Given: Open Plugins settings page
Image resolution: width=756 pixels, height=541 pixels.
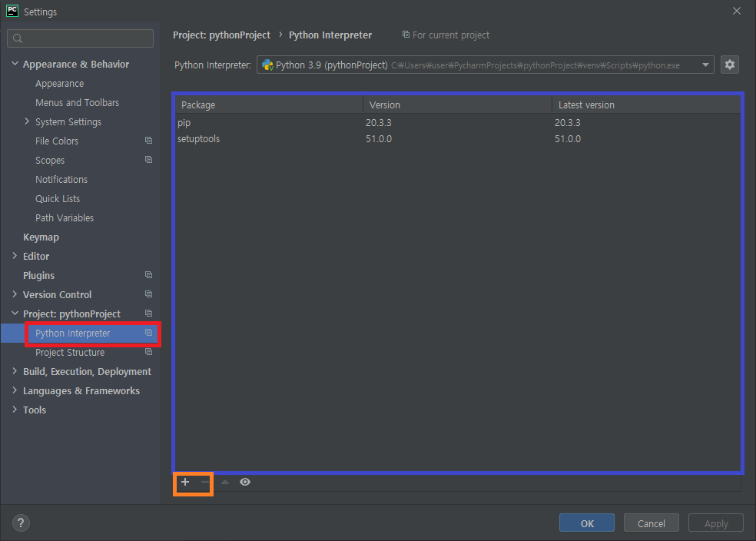Looking at the screenshot, I should click(x=38, y=275).
